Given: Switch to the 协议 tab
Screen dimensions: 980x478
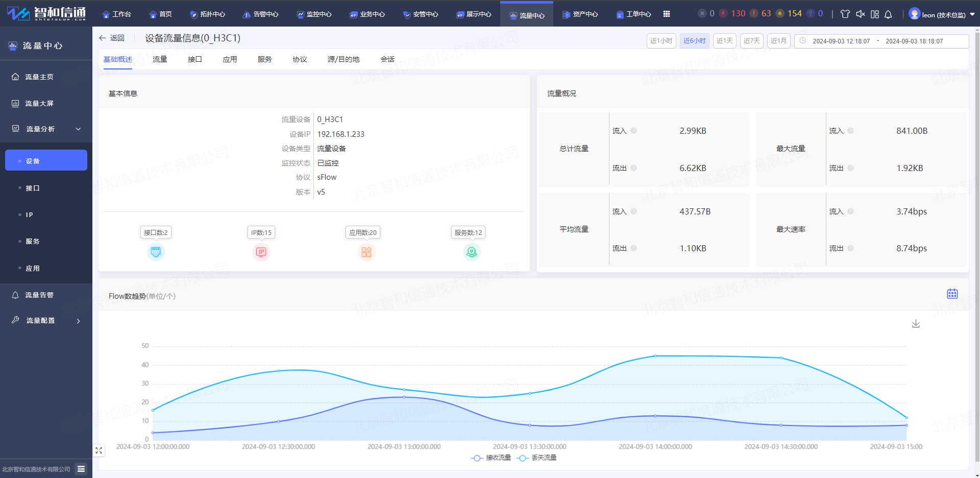Looking at the screenshot, I should tap(300, 59).
